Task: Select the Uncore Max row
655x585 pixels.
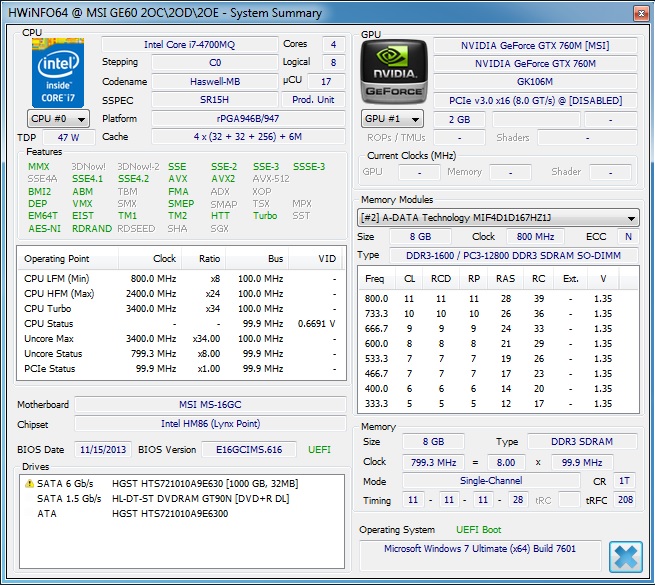Action: pyautogui.click(x=181, y=339)
